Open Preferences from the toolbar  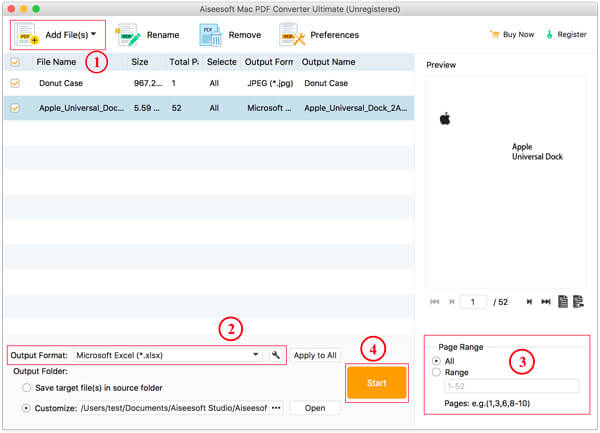(319, 35)
